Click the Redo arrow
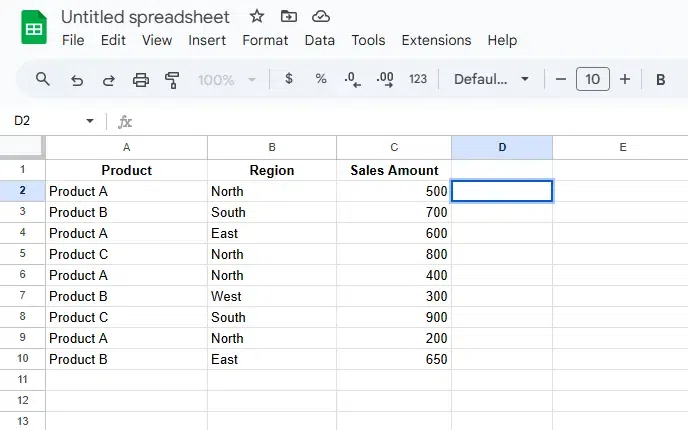The height and width of the screenshot is (430, 688). point(108,79)
